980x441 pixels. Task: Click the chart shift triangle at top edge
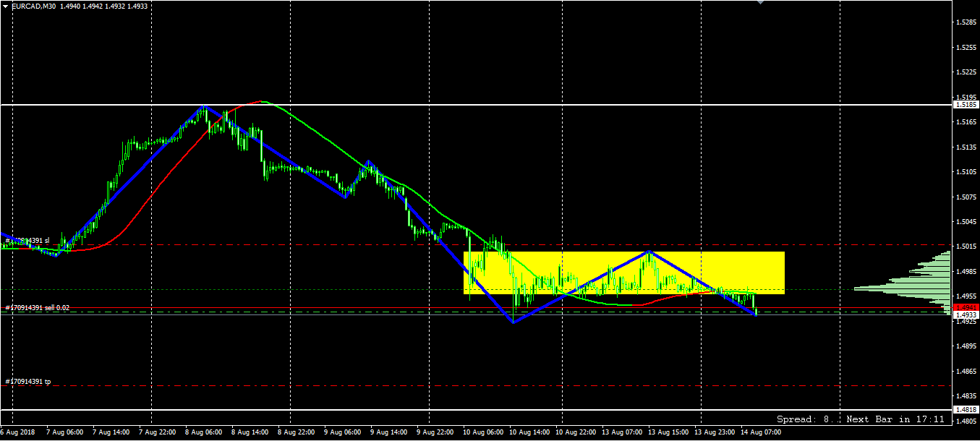(x=760, y=3)
